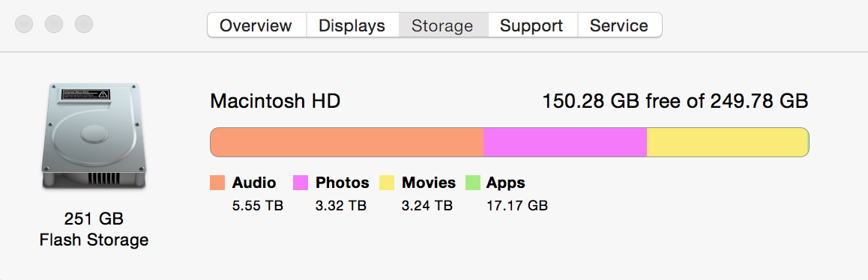Click the pink Photos segment of storage bar
Image resolution: width=868 pixels, height=280 pixels.
click(565, 142)
